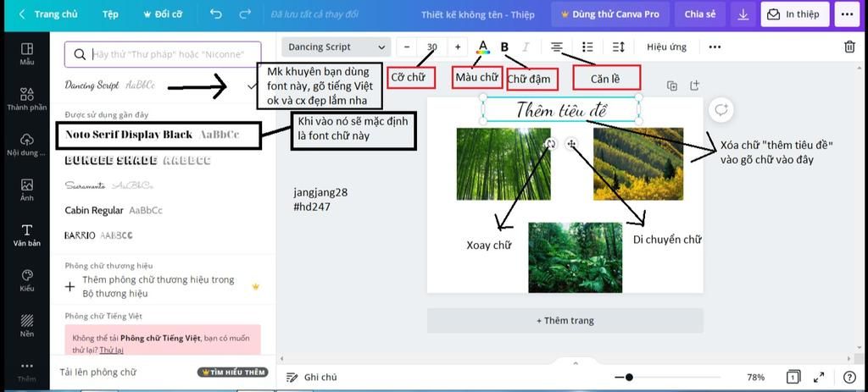Select Barrio font
Screen dimensions: 868x392
(98, 235)
